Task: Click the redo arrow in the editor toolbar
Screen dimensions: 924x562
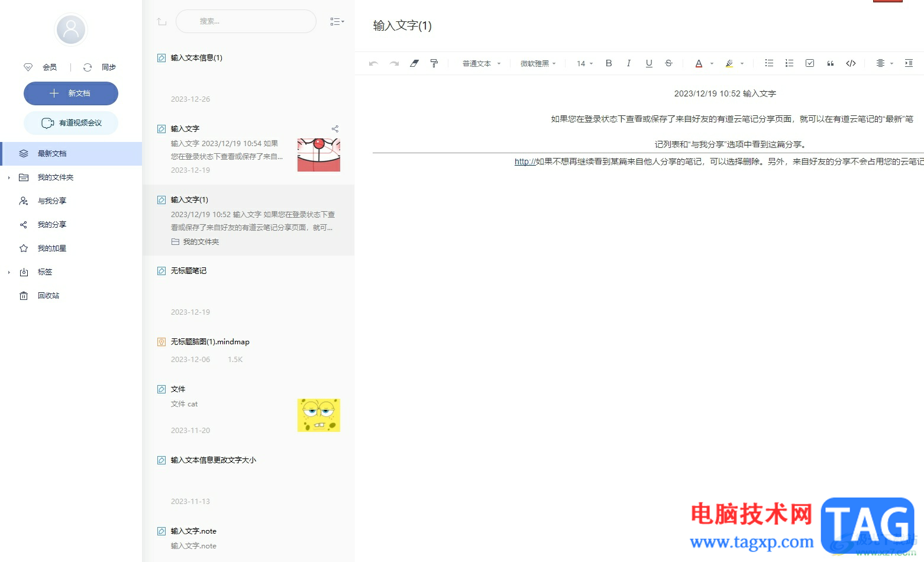Action: [x=394, y=63]
